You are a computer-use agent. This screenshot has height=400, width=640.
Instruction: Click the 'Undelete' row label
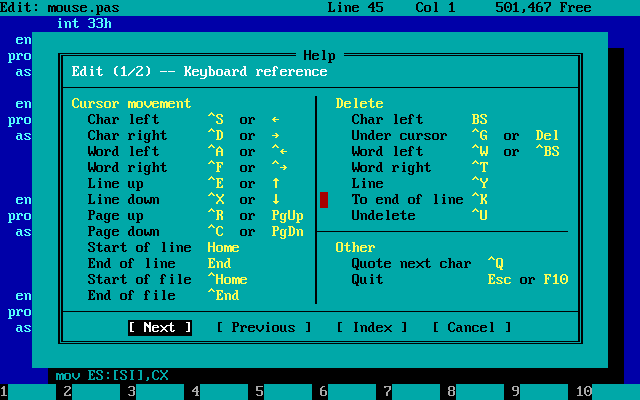[384, 216]
